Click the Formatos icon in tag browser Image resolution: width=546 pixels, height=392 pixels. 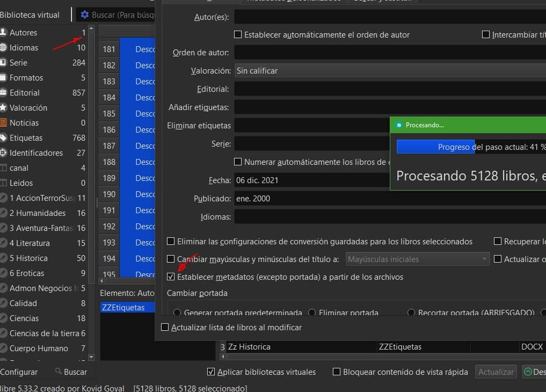3,77
